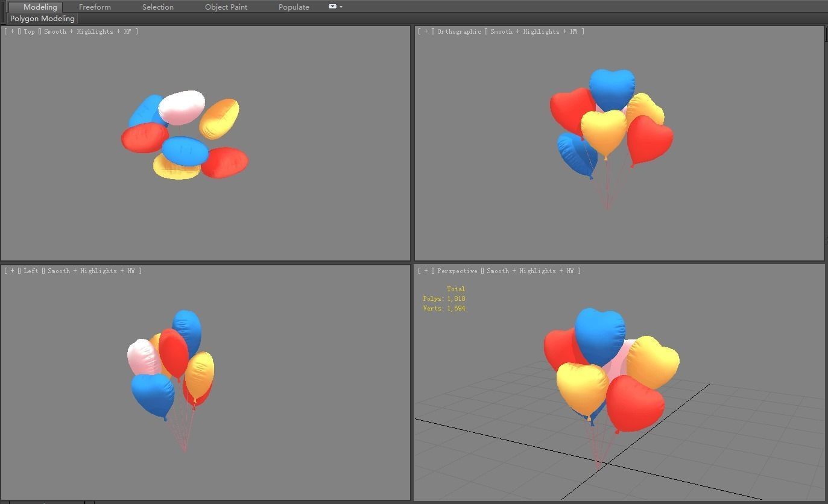Switch to the Object Paint tab

click(x=226, y=7)
